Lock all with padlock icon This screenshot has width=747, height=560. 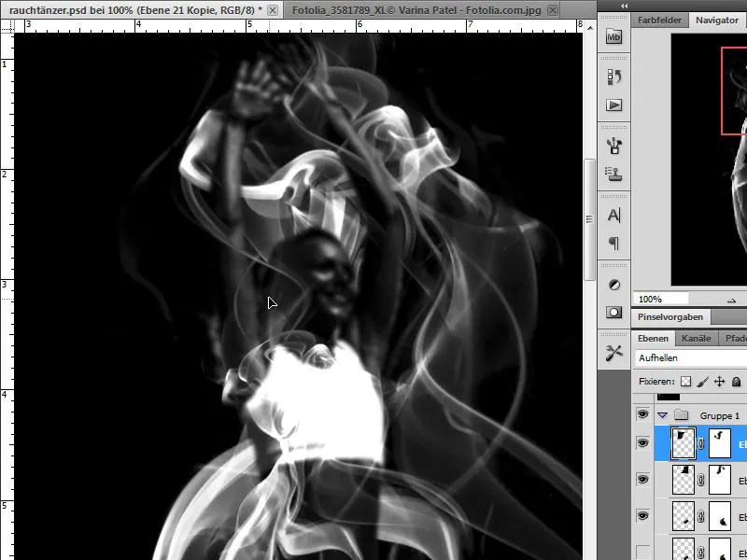pyautogui.click(x=736, y=382)
